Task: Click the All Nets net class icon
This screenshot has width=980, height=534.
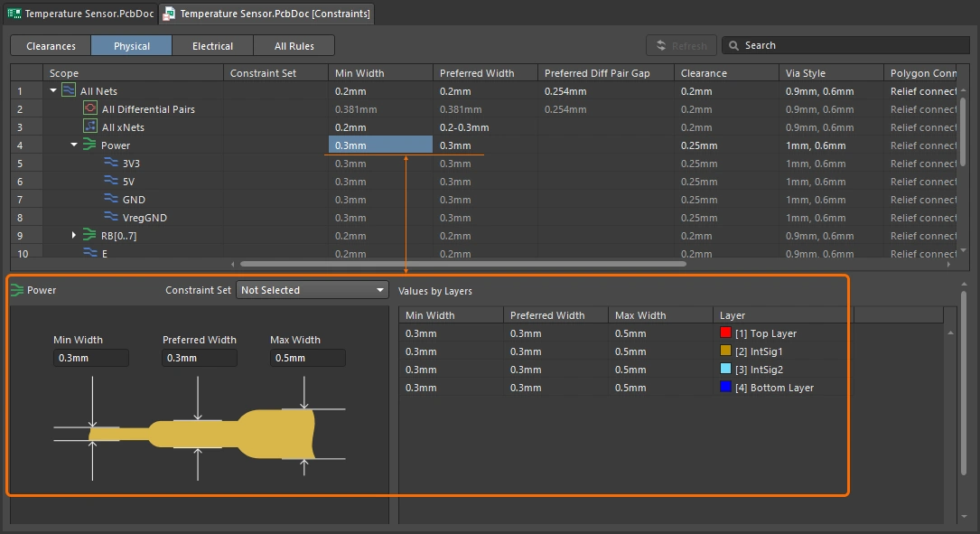Action: tap(69, 90)
